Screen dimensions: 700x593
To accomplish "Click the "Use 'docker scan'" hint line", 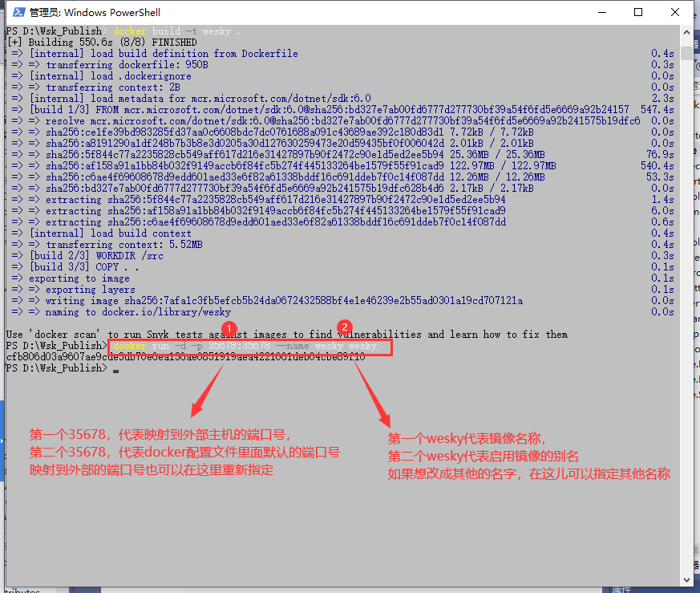I will click(287, 335).
